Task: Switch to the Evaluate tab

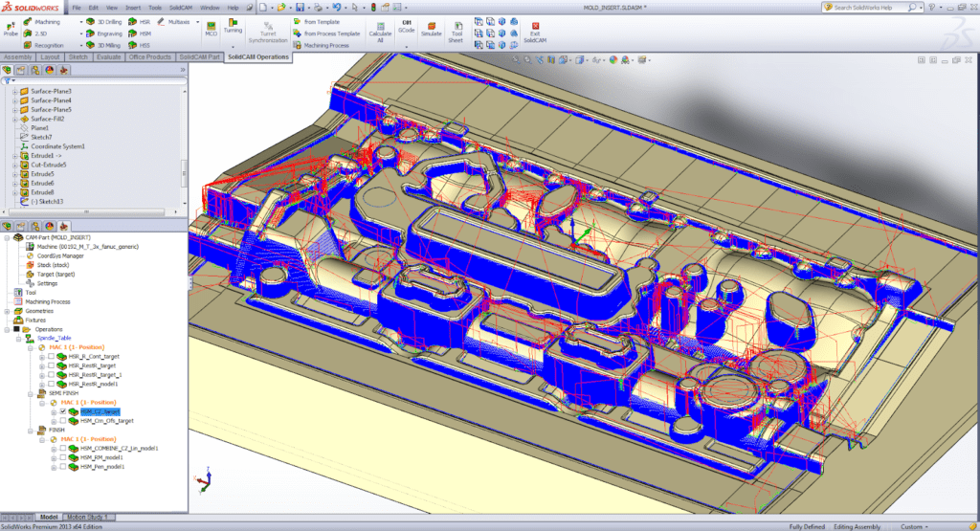Action: [108, 57]
